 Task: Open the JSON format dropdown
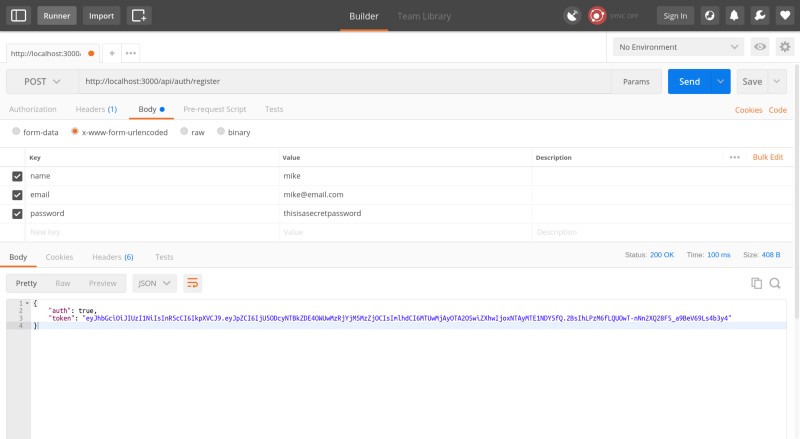[x=155, y=283]
